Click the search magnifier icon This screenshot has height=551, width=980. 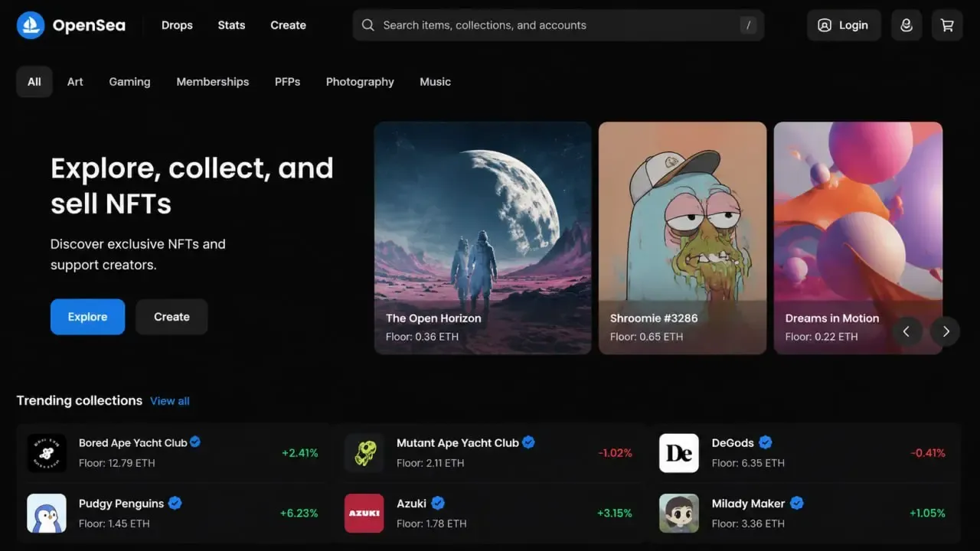(x=368, y=25)
